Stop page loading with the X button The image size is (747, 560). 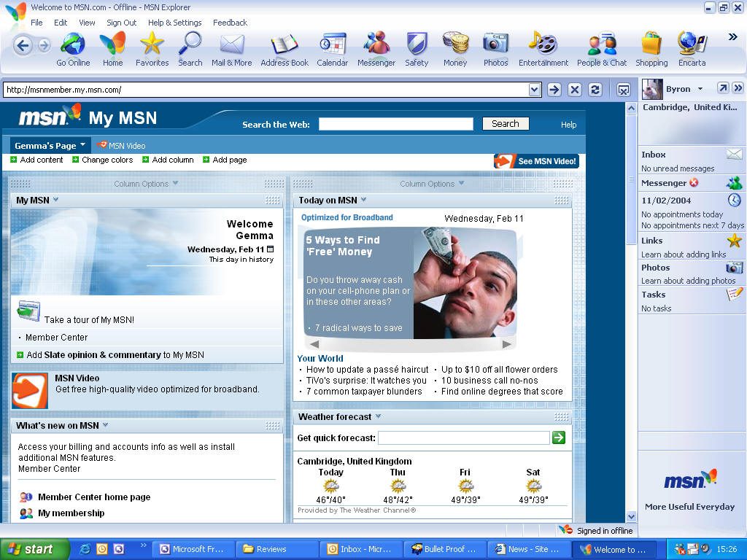575,90
